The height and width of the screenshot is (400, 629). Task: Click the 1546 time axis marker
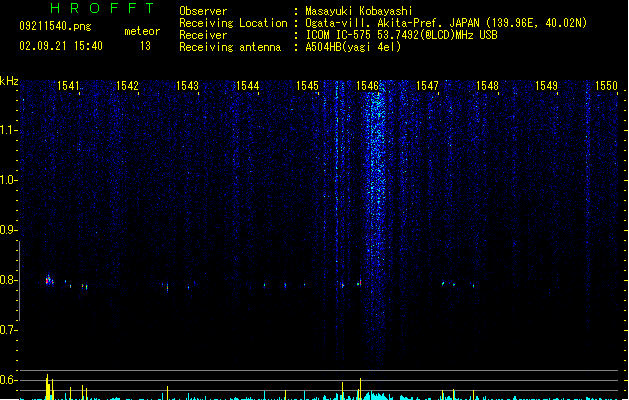(367, 85)
